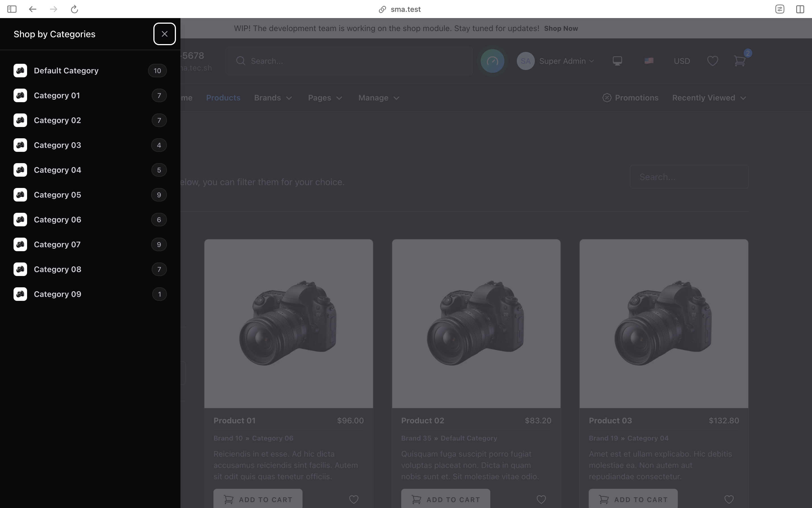Click the sma.test address bar

(x=399, y=9)
